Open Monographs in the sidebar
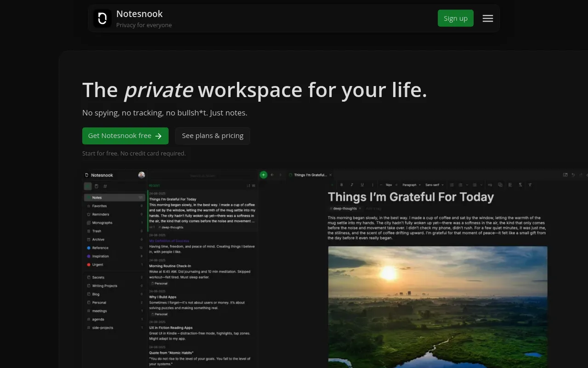 (115, 223)
